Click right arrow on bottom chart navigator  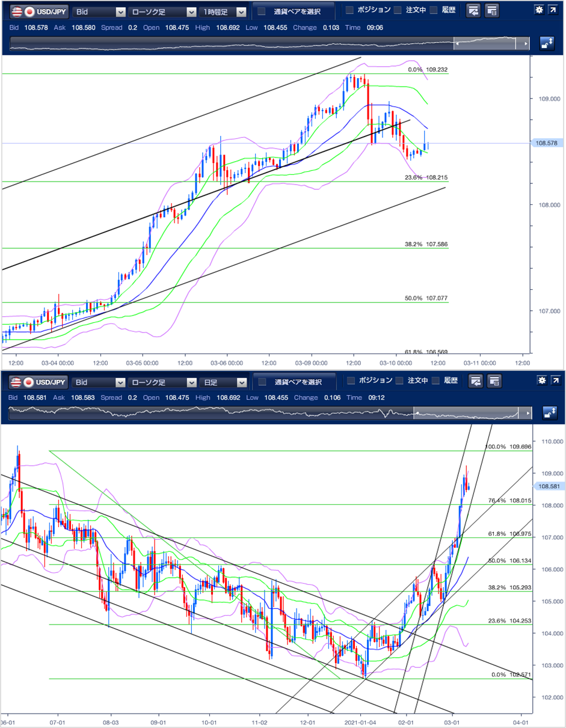[x=527, y=413]
